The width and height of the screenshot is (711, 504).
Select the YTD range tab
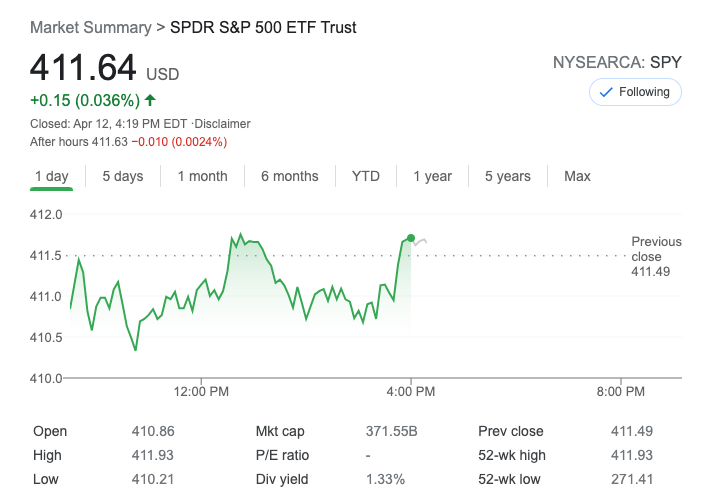coord(365,176)
